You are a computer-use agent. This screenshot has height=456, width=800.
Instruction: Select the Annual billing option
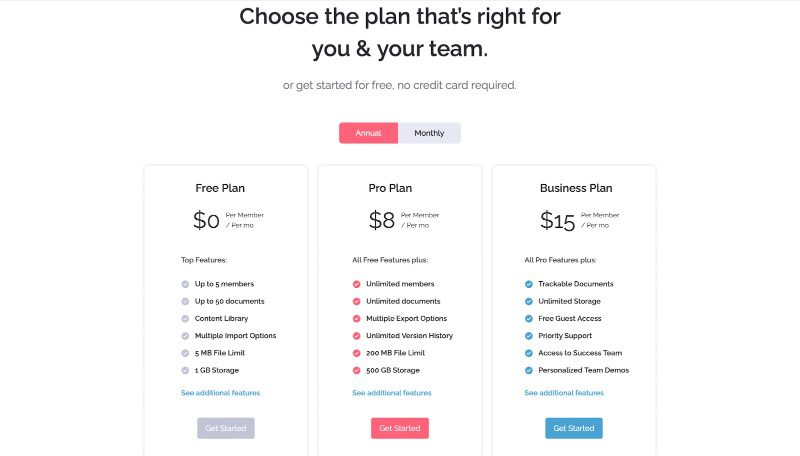(368, 133)
